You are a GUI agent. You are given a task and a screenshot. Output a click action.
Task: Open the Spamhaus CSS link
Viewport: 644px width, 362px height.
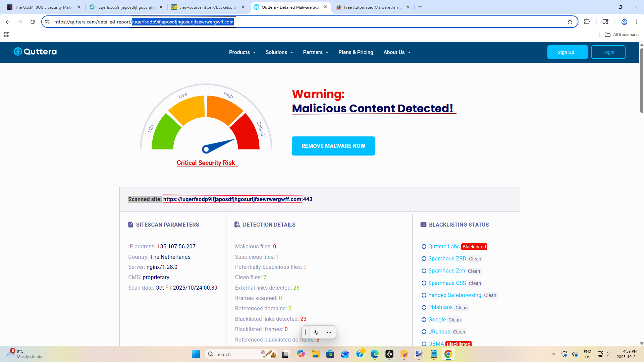coord(447,283)
